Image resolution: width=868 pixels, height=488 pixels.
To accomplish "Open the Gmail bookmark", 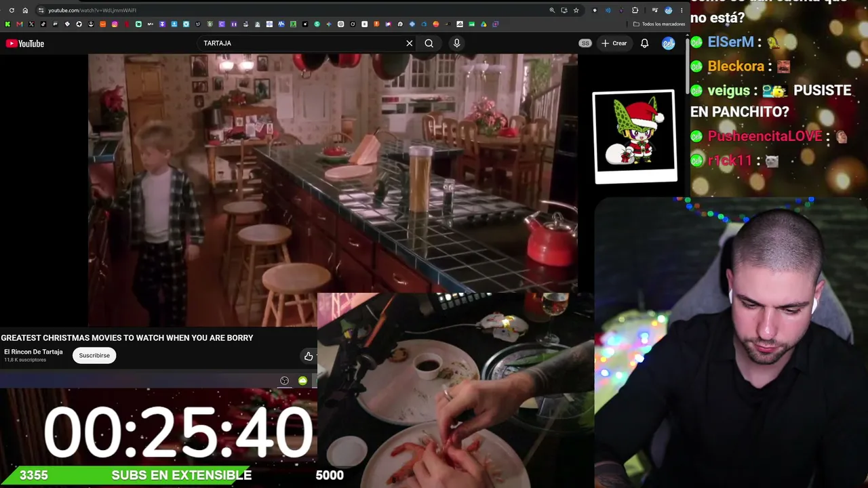I will 19,24.
